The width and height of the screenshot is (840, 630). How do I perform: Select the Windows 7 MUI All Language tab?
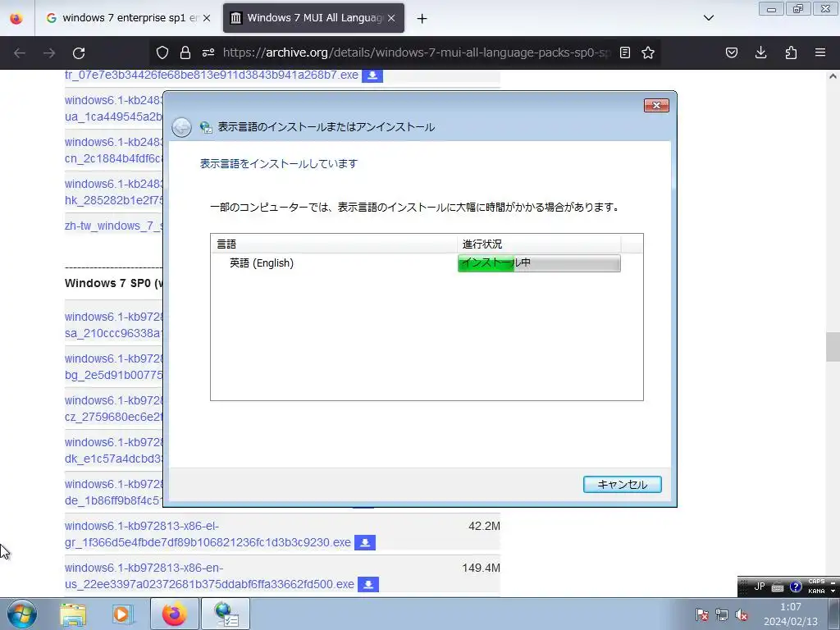313,18
